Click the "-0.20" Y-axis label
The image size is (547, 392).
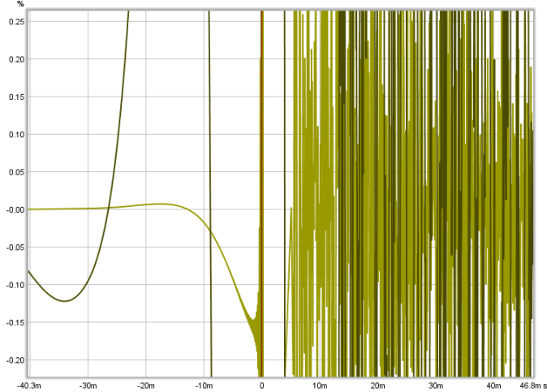point(15,360)
